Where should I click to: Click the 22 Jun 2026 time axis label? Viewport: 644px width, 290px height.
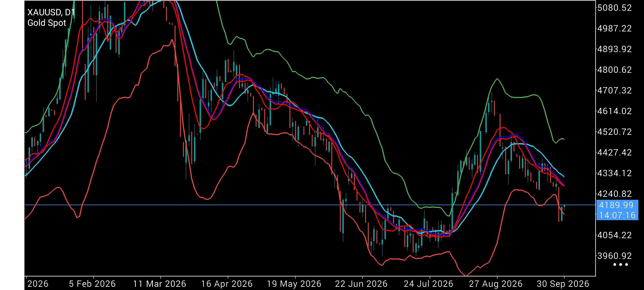coord(361,284)
